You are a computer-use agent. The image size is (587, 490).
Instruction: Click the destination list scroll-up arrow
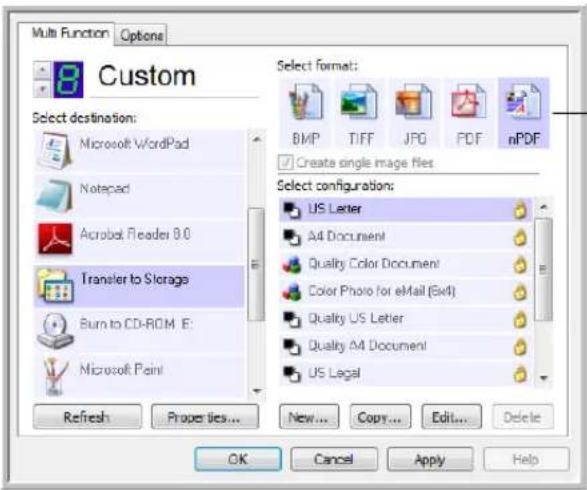256,139
